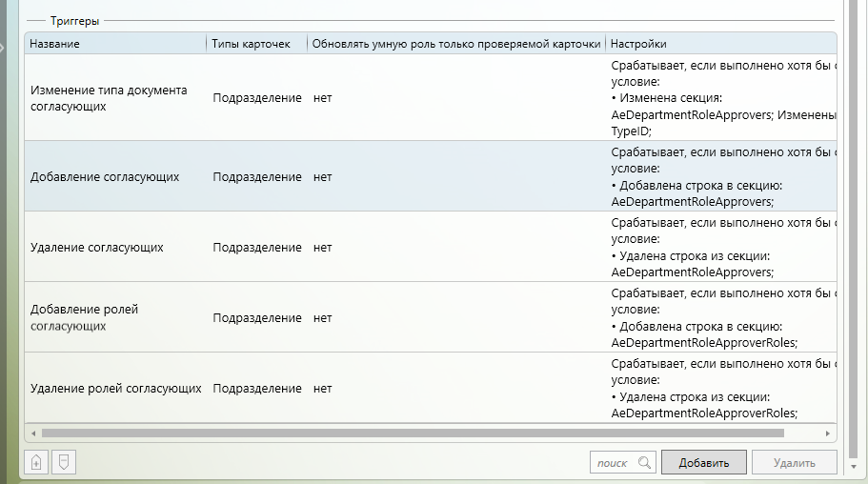Click the move row up icon
This screenshot has width=868, height=484.
pos(36,462)
